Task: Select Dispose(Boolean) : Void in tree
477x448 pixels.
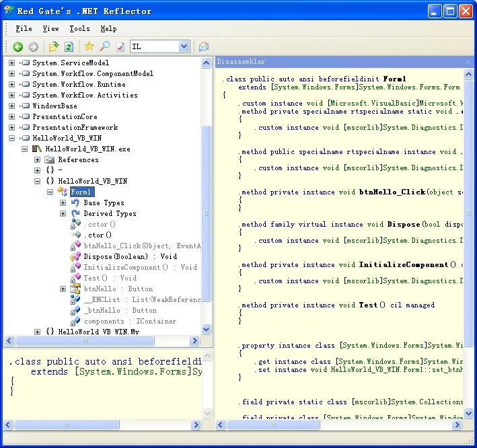Action: [131, 256]
